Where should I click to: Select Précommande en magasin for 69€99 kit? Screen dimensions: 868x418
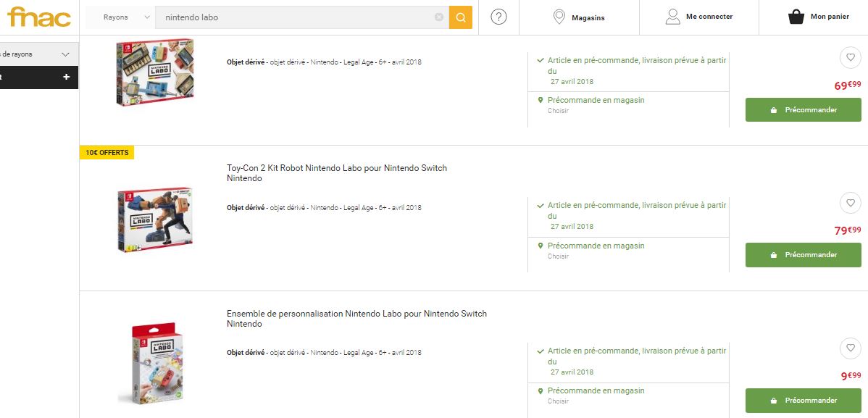(596, 100)
